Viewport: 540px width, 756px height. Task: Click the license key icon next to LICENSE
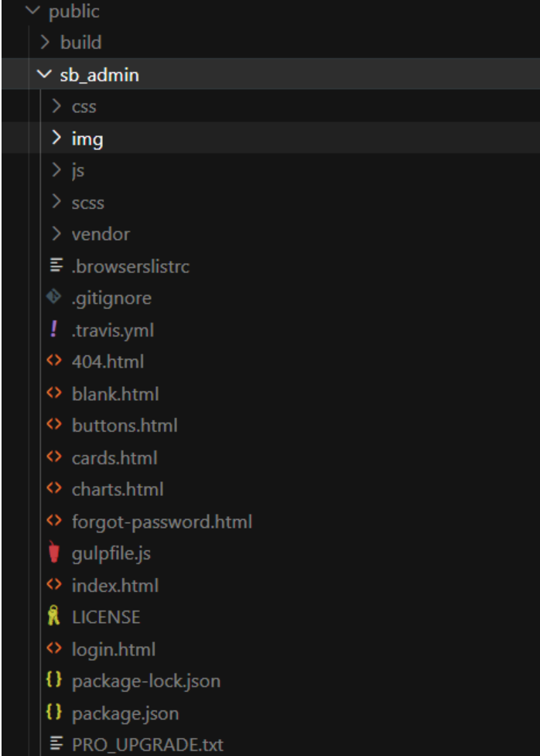(53, 617)
